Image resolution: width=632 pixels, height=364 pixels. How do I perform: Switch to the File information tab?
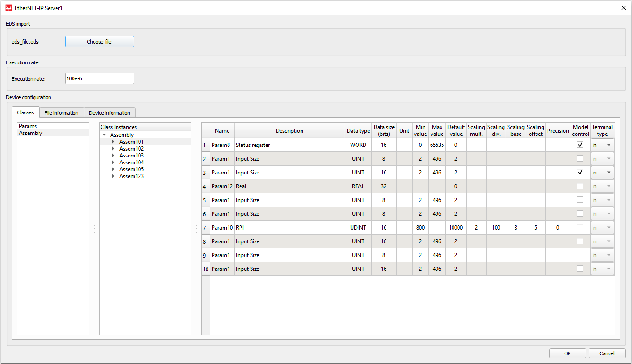62,113
